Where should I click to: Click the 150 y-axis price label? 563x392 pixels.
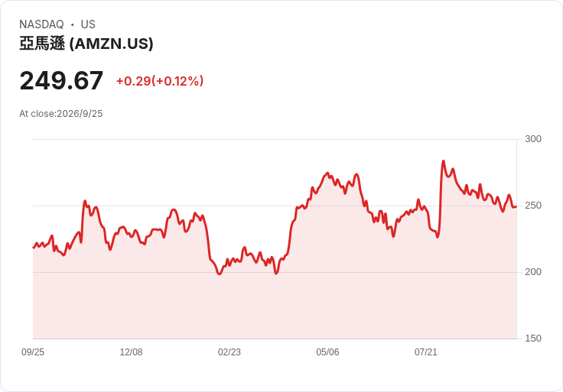coord(533,339)
